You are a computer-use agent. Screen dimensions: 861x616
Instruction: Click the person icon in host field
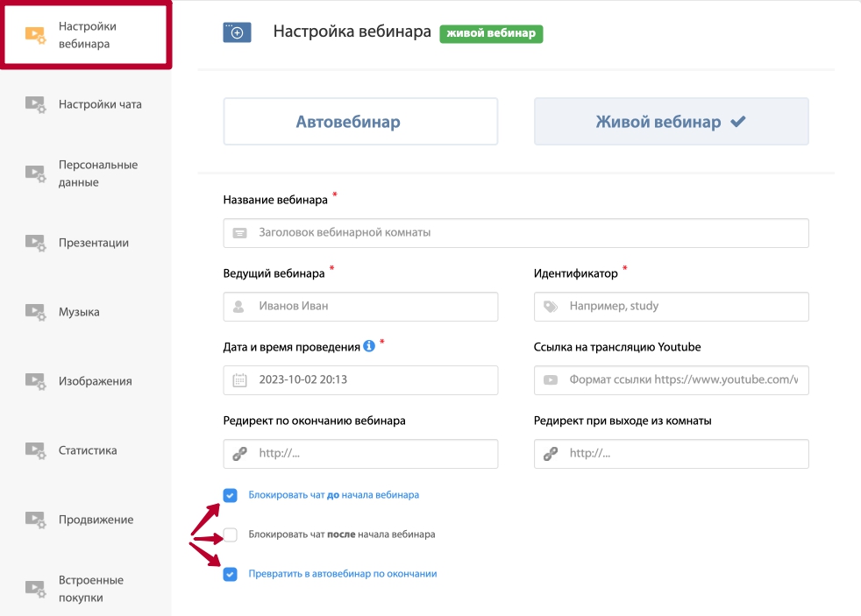point(238,307)
